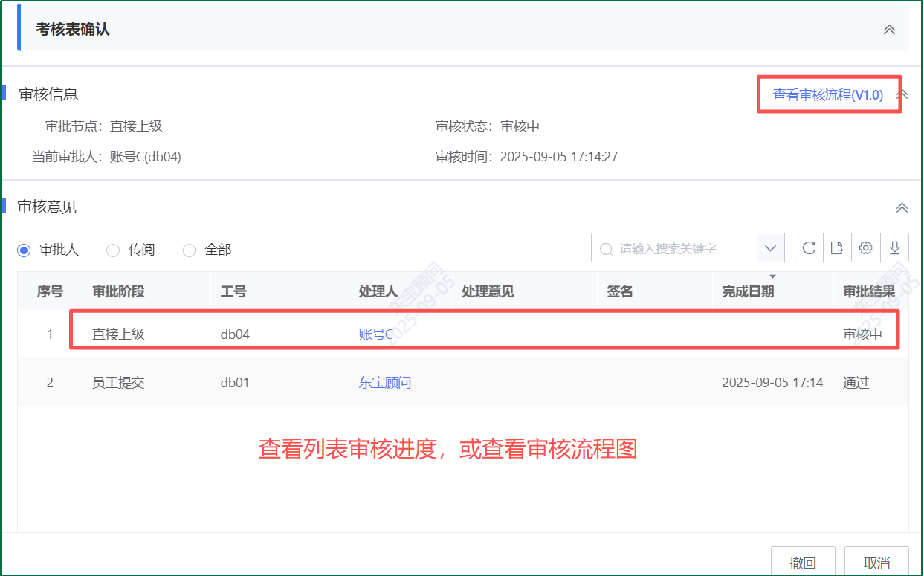Select the 传阅 radio button
Viewport: 924px width, 576px height.
click(113, 250)
